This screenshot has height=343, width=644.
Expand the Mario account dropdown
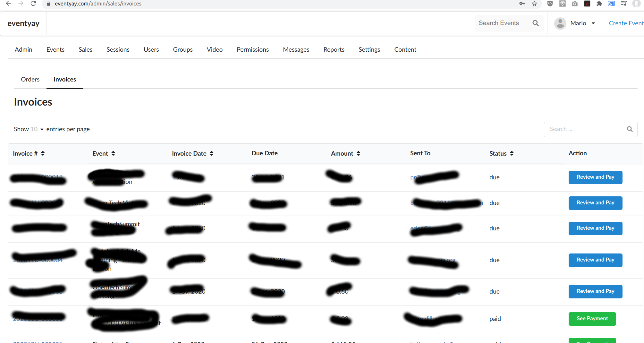[x=593, y=23]
